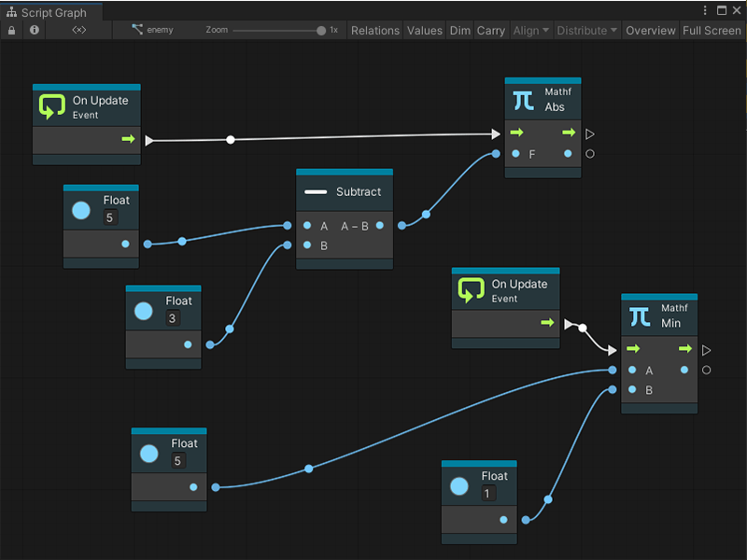Click the Overview button
747x560 pixels.
[650, 30]
